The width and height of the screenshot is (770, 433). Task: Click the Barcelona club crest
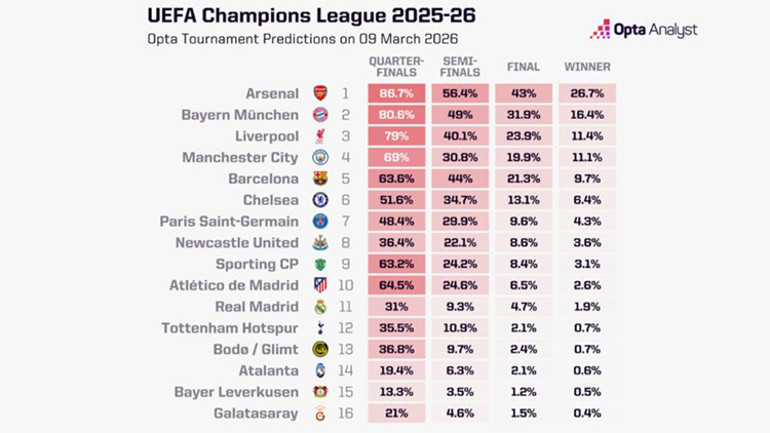(320, 179)
